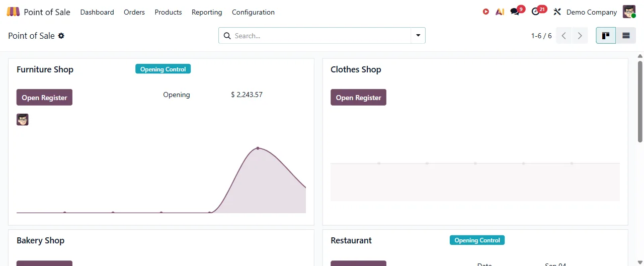
Task: Click the magnifier search icon
Action: [227, 36]
